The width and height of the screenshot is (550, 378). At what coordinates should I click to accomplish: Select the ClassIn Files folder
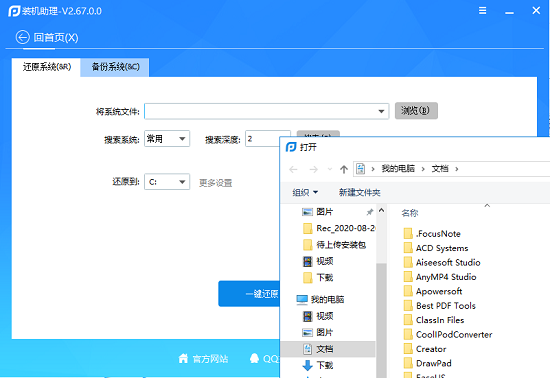point(434,320)
